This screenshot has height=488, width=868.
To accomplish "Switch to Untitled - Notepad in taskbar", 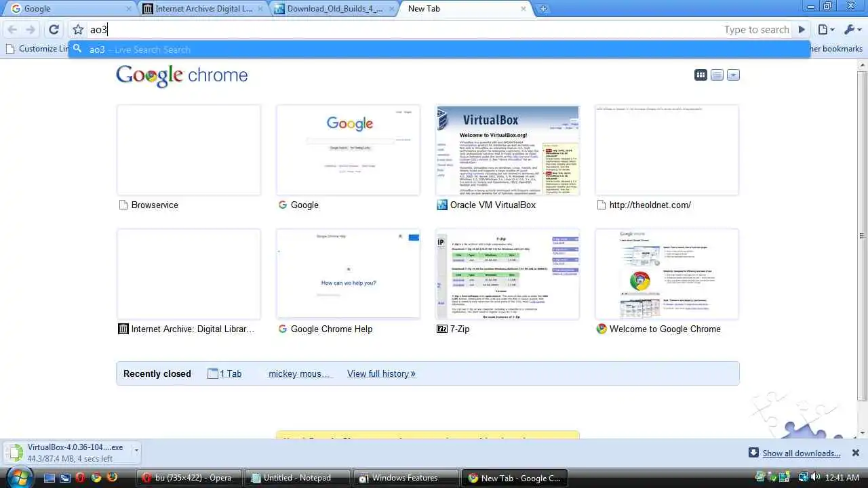I will [x=297, y=478].
